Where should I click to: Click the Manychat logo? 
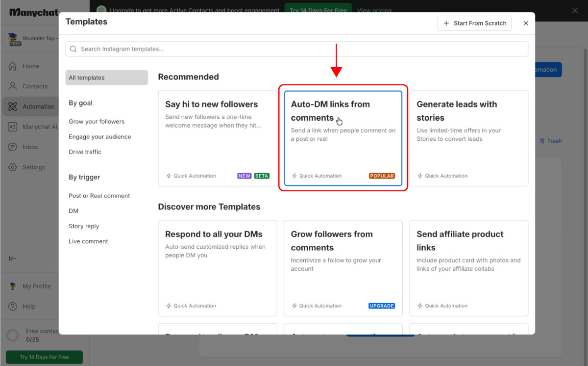pos(34,12)
